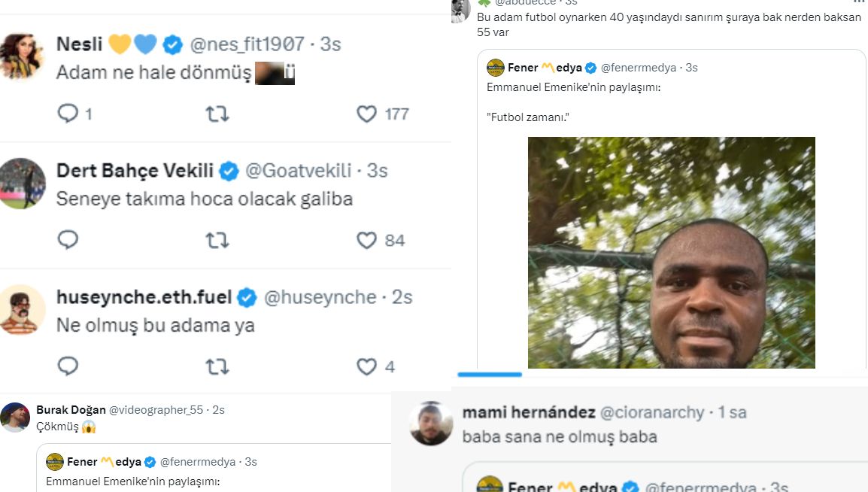
Task: Click the reply icon on Nesli's tweet
Action: tap(68, 114)
